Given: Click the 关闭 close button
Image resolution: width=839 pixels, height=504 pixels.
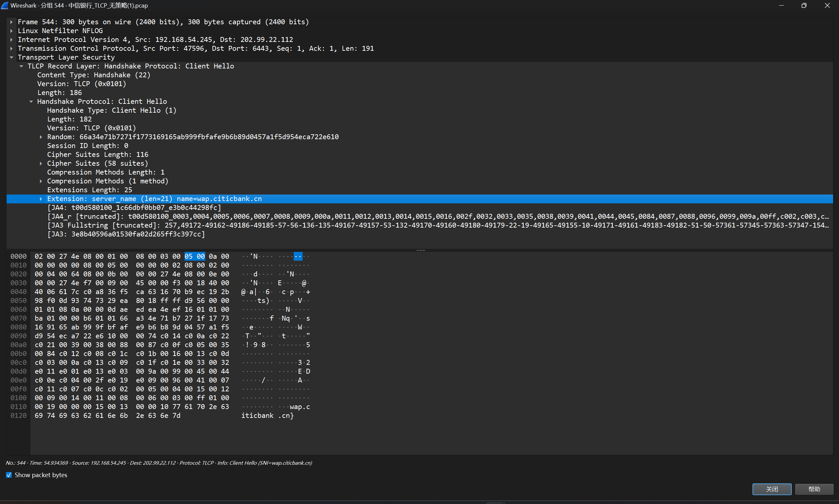Looking at the screenshot, I should (x=771, y=489).
